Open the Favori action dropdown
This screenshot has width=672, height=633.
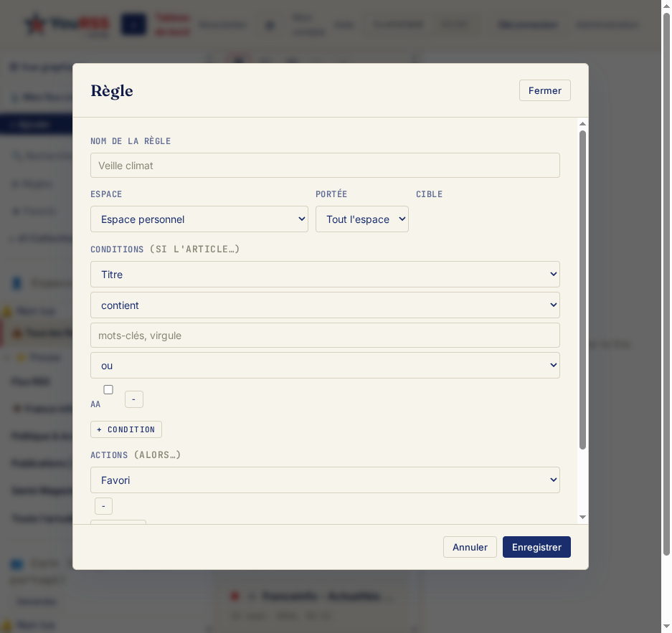point(325,480)
